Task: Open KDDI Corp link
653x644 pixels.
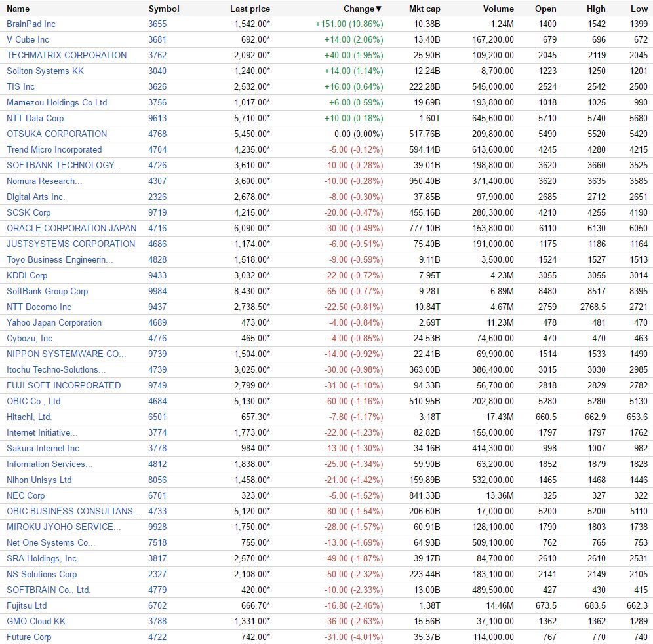Action: coord(27,275)
